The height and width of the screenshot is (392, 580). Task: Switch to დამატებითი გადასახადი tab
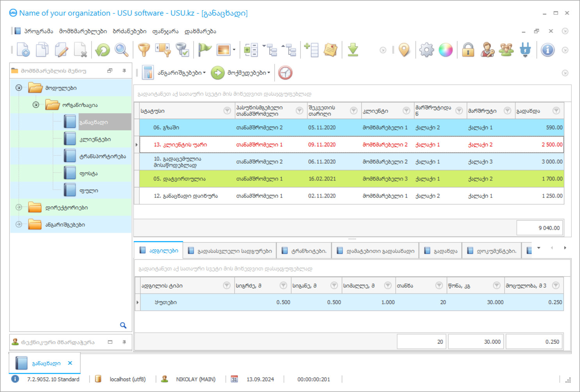[x=376, y=251]
